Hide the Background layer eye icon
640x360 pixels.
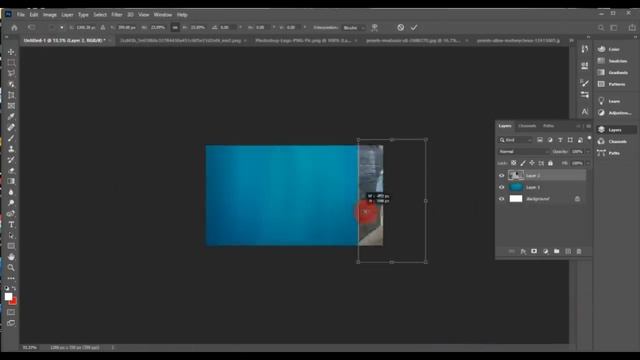[x=502, y=199]
